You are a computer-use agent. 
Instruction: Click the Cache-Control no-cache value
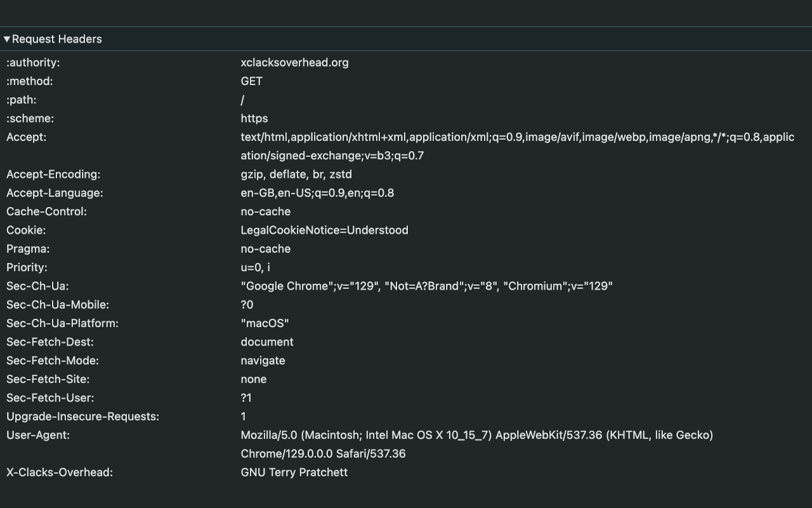pyautogui.click(x=265, y=211)
